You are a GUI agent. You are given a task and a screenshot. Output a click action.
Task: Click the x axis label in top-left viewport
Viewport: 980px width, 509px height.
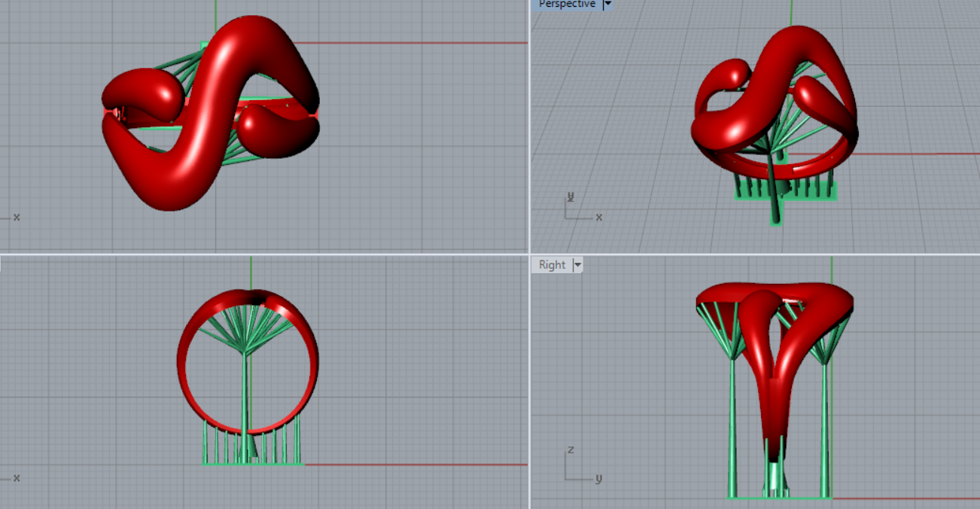[16, 218]
